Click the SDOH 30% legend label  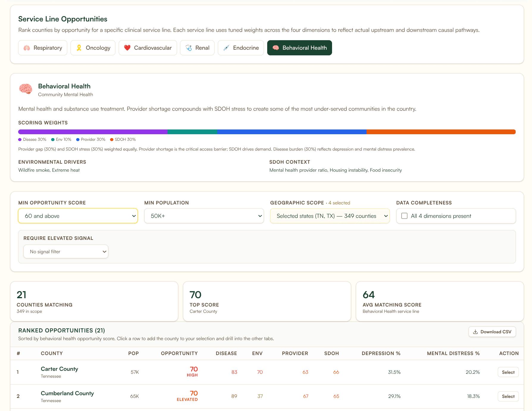[125, 140]
